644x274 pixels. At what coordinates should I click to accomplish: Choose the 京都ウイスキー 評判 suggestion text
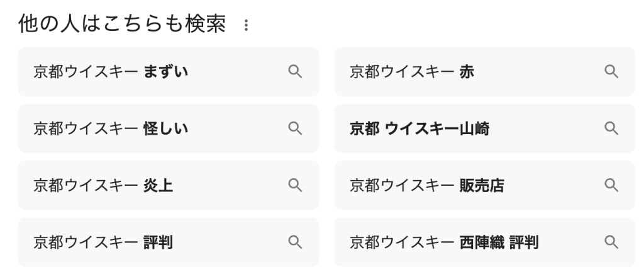(103, 242)
